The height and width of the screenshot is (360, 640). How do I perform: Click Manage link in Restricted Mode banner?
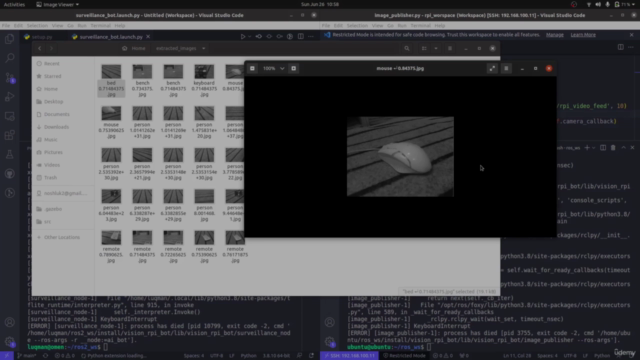(x=555, y=35)
